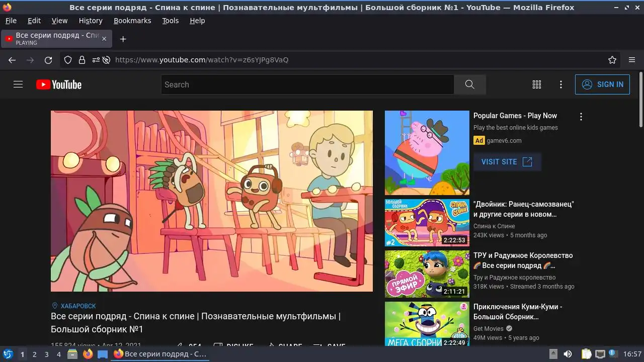Screen dimensions: 644x362
Task: Open the clipboard manager tray icon
Action: pyautogui.click(x=587, y=354)
